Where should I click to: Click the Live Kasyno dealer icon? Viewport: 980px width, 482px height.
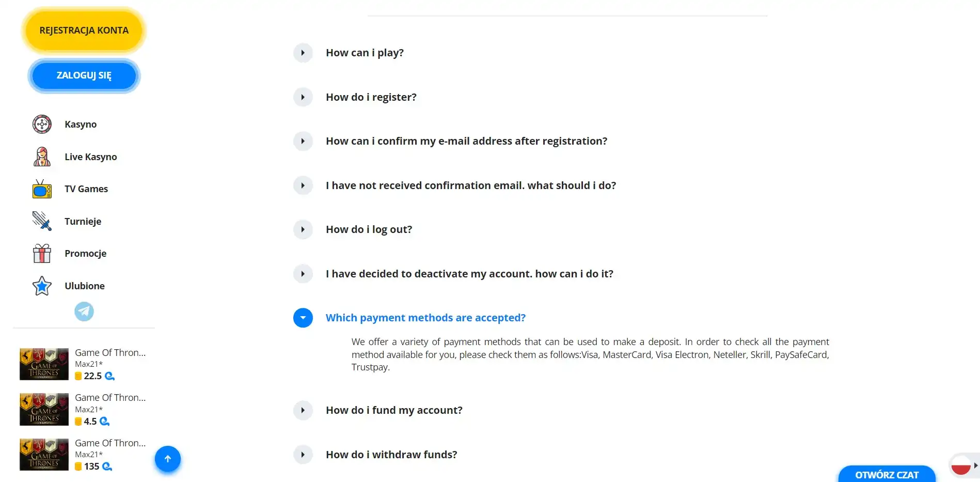(x=42, y=157)
